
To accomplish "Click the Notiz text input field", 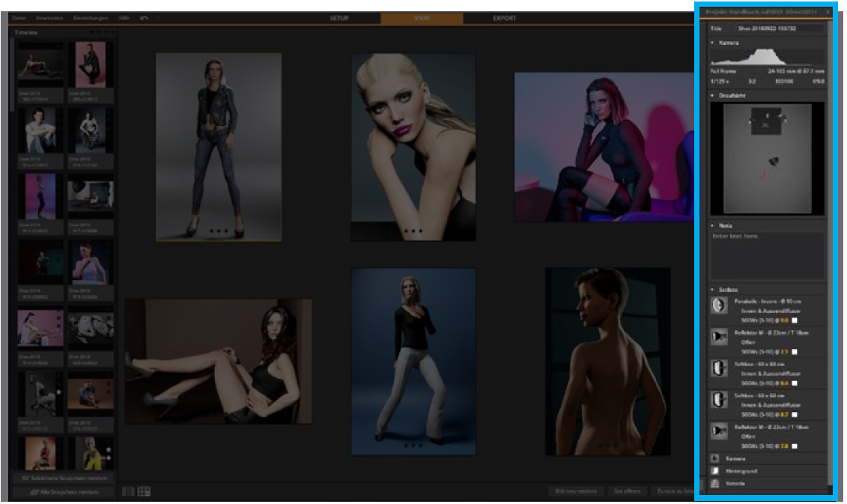I will click(768, 255).
